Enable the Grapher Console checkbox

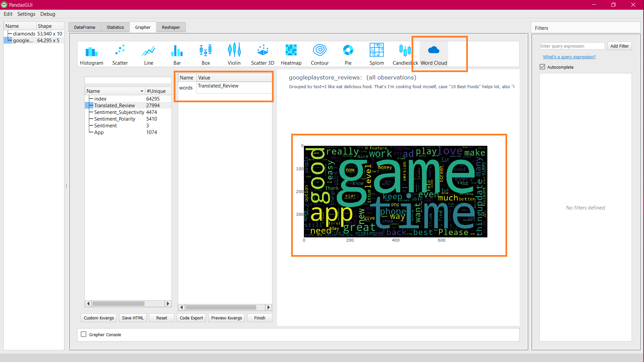coord(84,335)
